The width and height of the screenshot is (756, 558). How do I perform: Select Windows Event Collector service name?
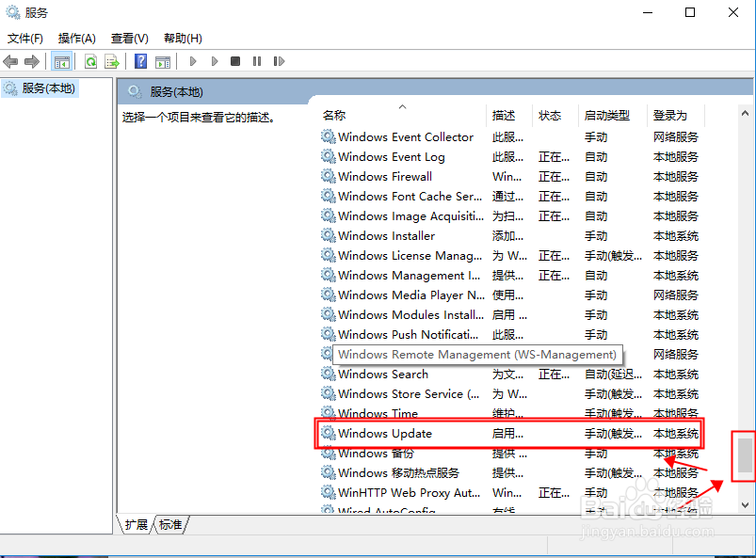pyautogui.click(x=406, y=136)
